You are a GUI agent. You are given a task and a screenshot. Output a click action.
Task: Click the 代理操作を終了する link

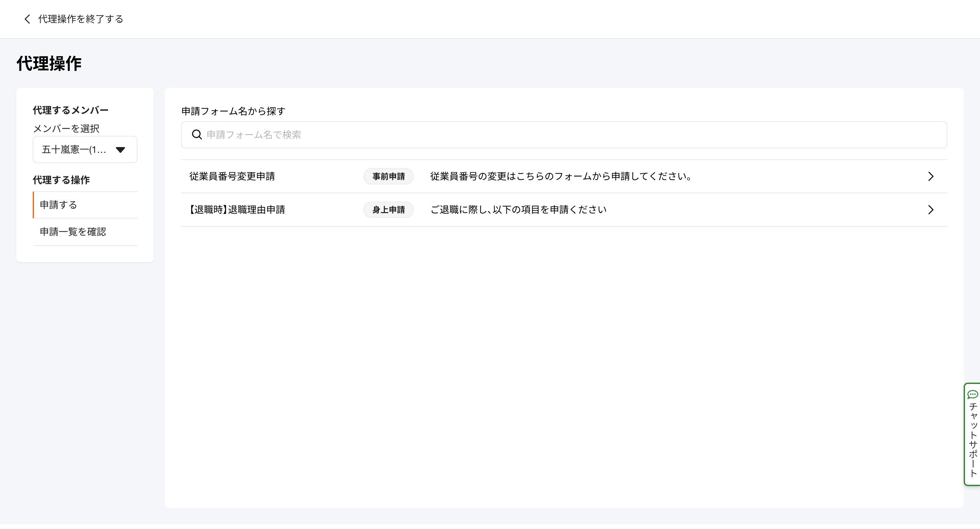click(x=81, y=19)
